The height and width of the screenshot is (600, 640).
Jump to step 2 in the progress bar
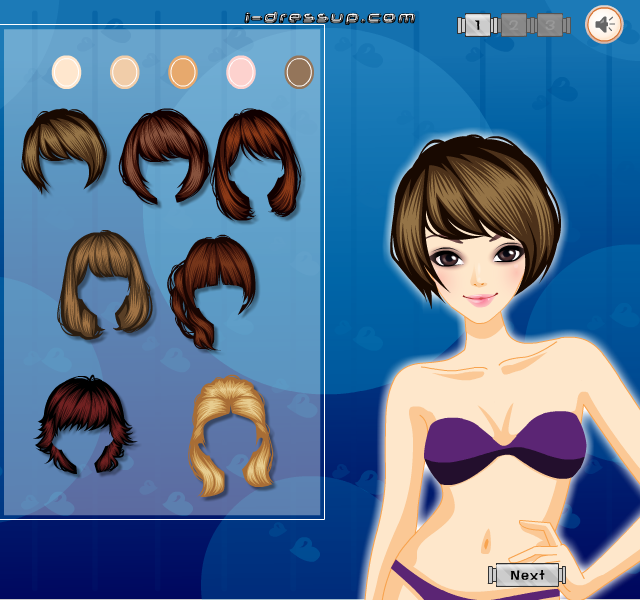point(513,25)
